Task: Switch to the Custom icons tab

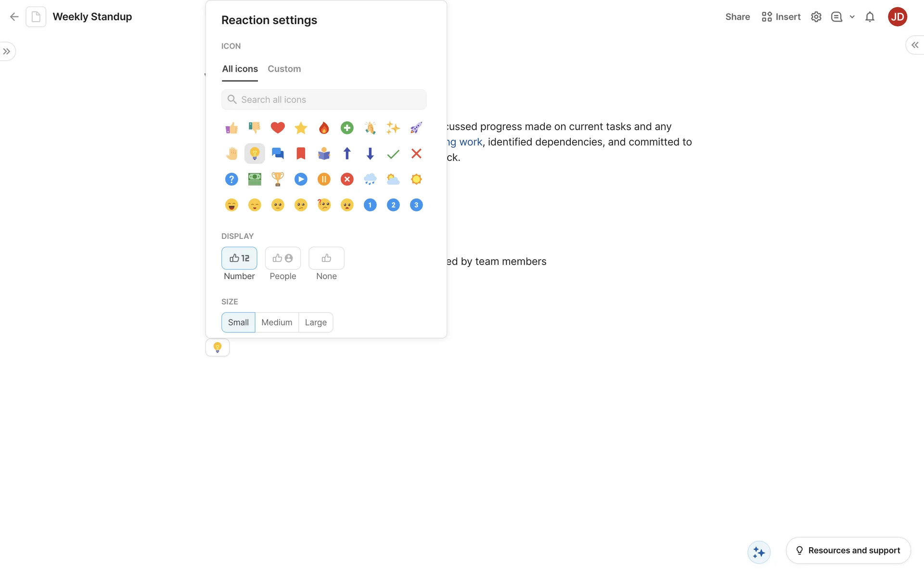Action: pos(284,69)
